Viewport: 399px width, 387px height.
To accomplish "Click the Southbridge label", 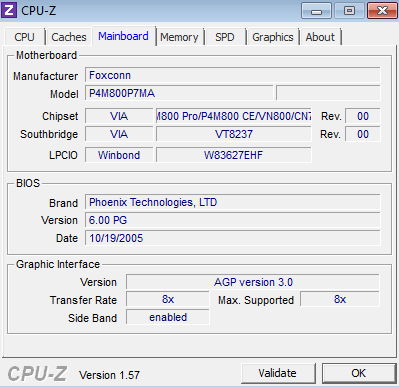I will 49,134.
